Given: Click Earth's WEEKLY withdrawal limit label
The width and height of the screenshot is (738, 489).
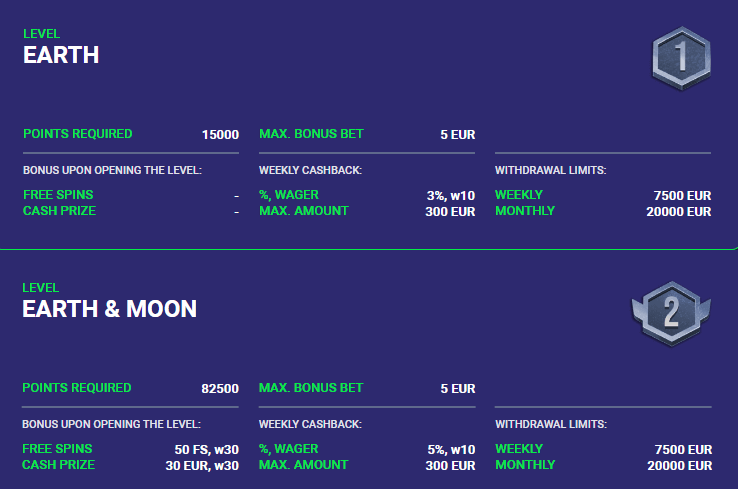Looking at the screenshot, I should [519, 195].
